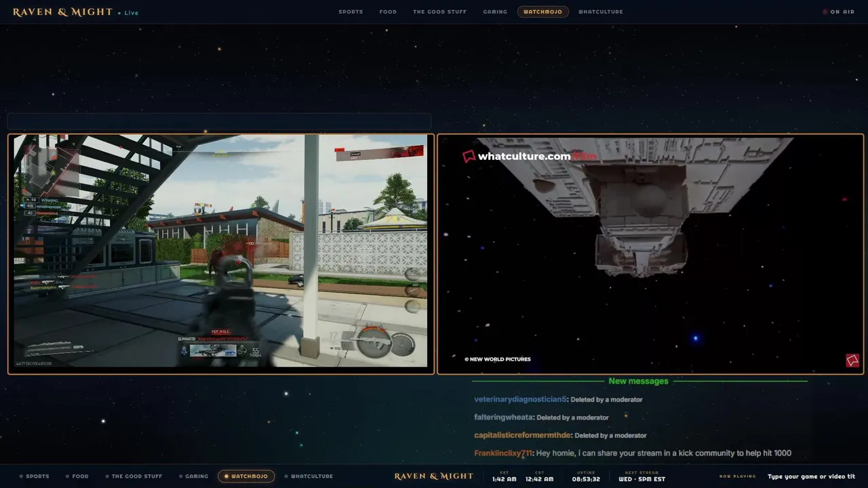The width and height of the screenshot is (868, 488).
Task: Click the left gameplay video feed
Action: tap(221, 253)
